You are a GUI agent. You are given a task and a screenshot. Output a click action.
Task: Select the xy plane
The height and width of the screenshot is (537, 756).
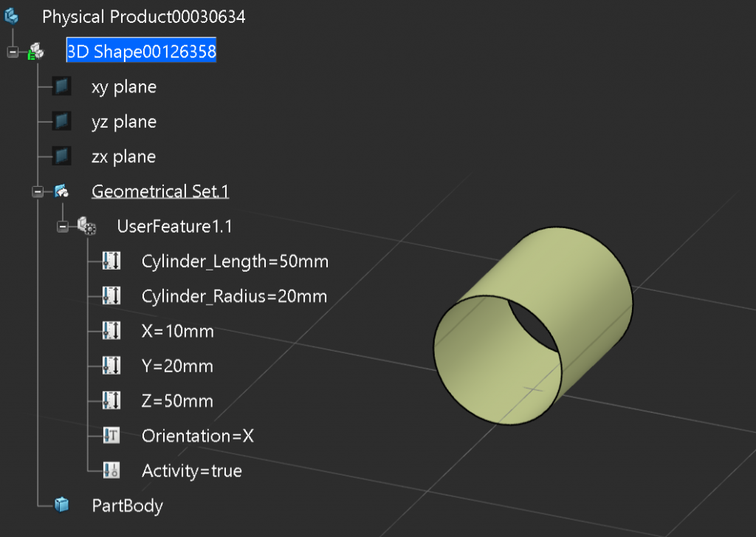[x=124, y=87]
